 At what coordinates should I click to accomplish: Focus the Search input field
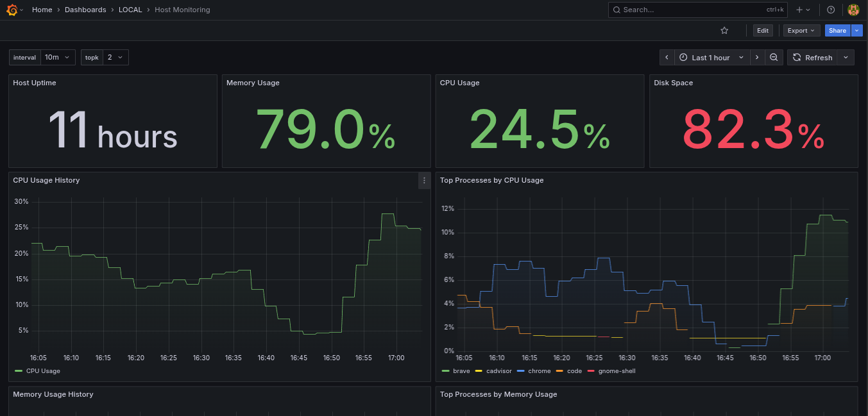(698, 10)
